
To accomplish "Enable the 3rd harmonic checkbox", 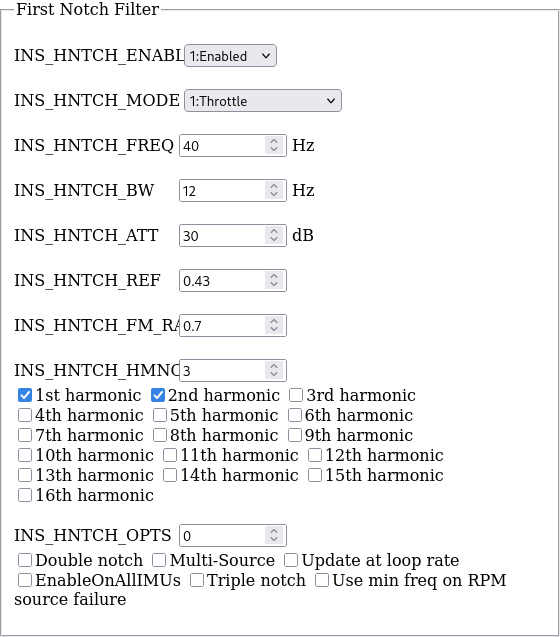I will (x=296, y=395).
